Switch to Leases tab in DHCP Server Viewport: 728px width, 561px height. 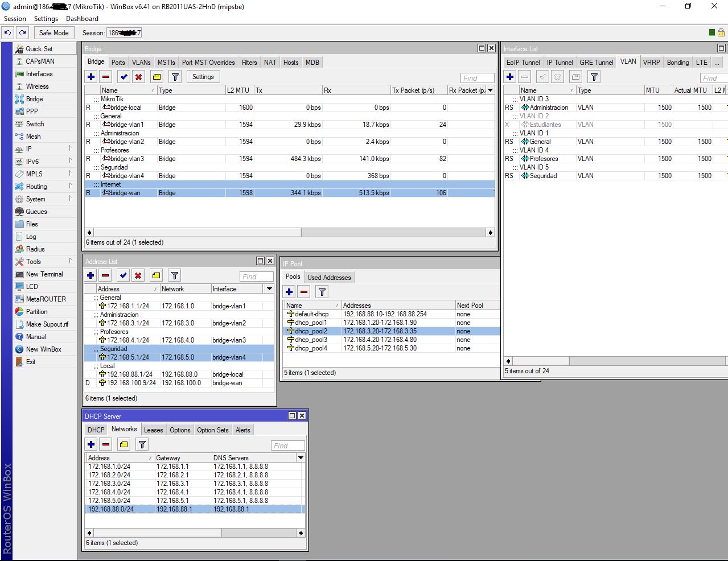[153, 430]
